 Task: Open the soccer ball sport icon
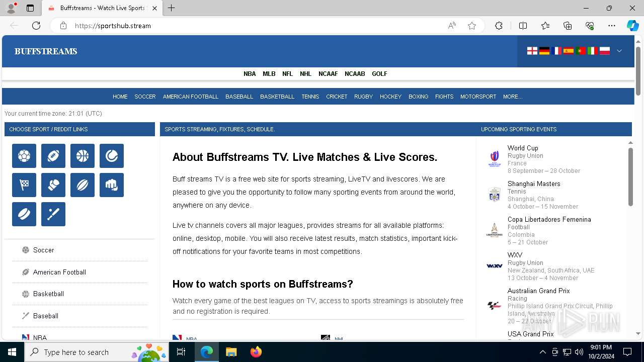[x=24, y=156]
